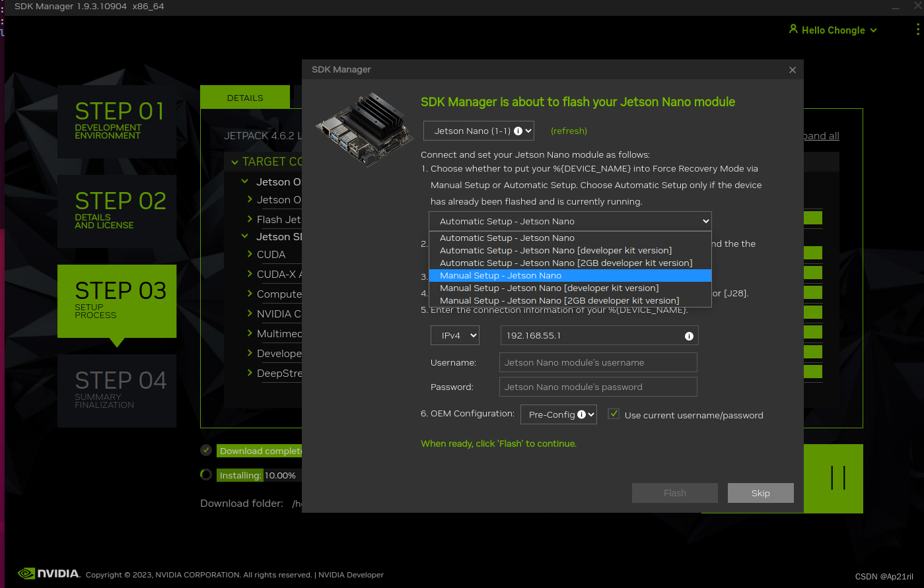Expand the NVIDIA Container row
This screenshot has height=588, width=924.
coord(250,313)
